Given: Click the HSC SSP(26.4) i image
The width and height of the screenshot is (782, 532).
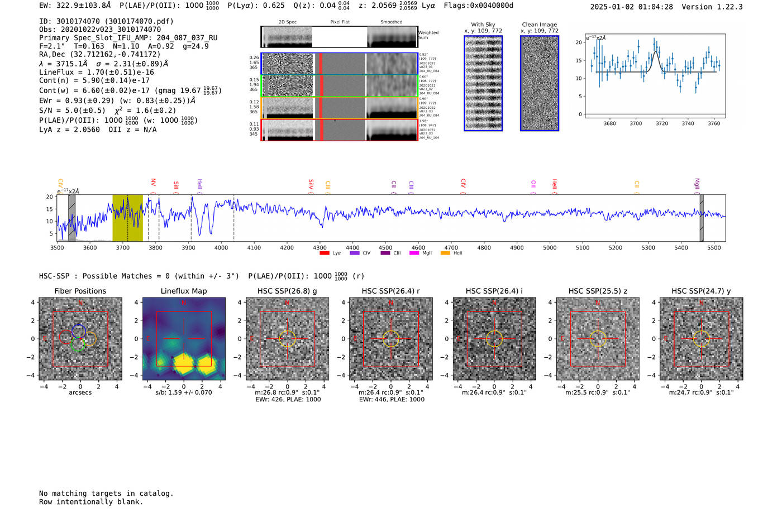Looking at the screenshot, I should pos(494,339).
